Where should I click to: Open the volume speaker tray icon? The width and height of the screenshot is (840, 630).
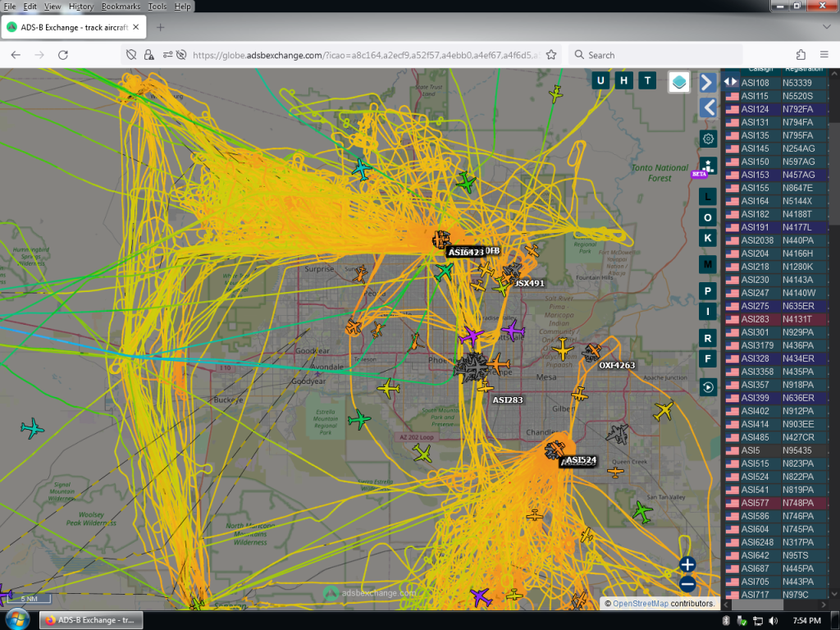tap(772, 620)
